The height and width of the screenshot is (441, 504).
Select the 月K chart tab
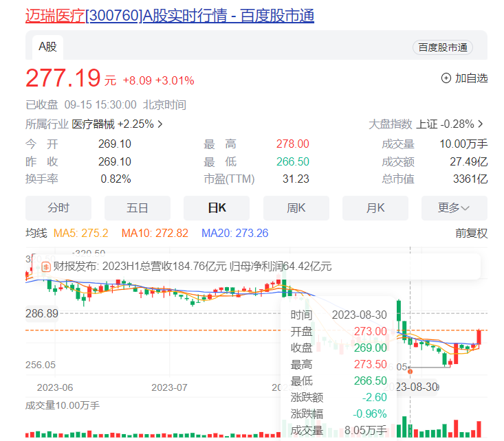[x=375, y=208]
